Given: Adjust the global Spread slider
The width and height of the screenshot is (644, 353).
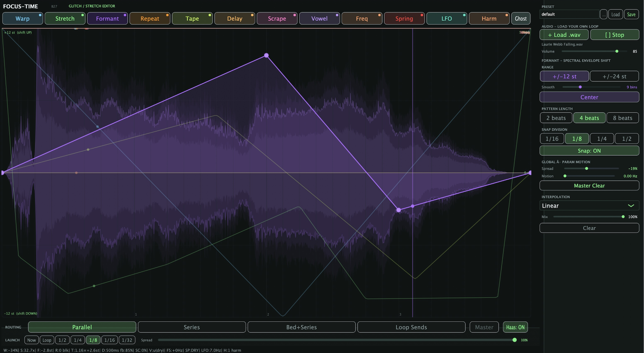Looking at the screenshot, I should point(591,169).
